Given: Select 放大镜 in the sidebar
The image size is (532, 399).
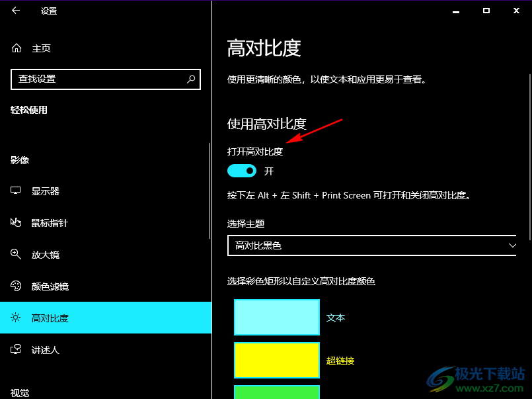Looking at the screenshot, I should point(106,254).
